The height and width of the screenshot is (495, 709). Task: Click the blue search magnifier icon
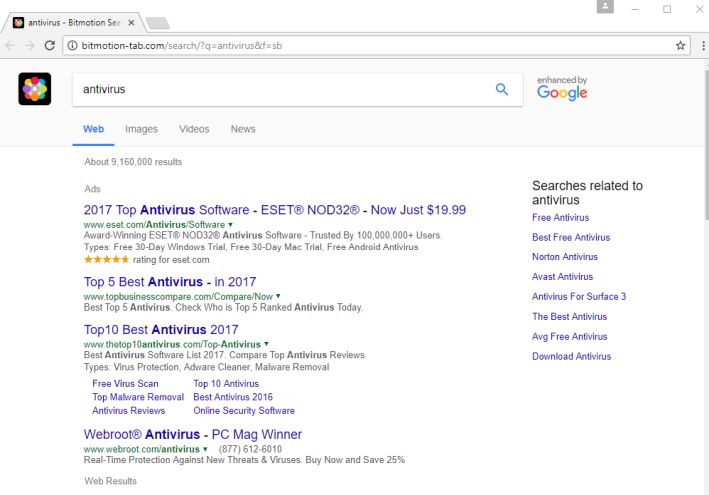(502, 89)
